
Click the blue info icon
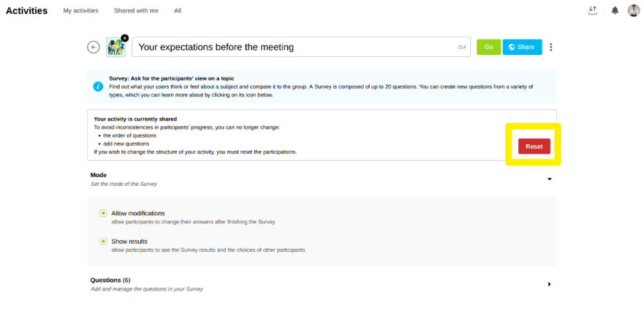coord(98,86)
